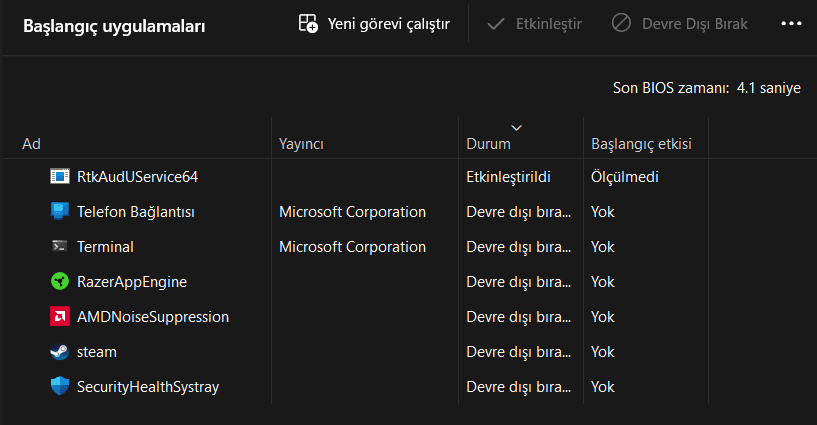Click the Son BIOS zamanı 4.1 saniye text
Screen dimensions: 817x425
[x=707, y=88]
